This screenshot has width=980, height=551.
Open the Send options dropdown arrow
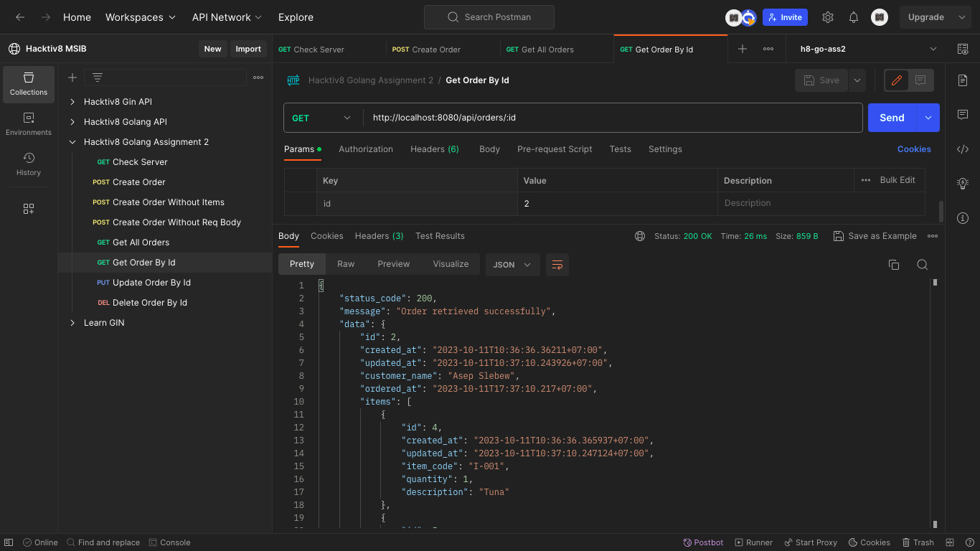[x=928, y=118]
